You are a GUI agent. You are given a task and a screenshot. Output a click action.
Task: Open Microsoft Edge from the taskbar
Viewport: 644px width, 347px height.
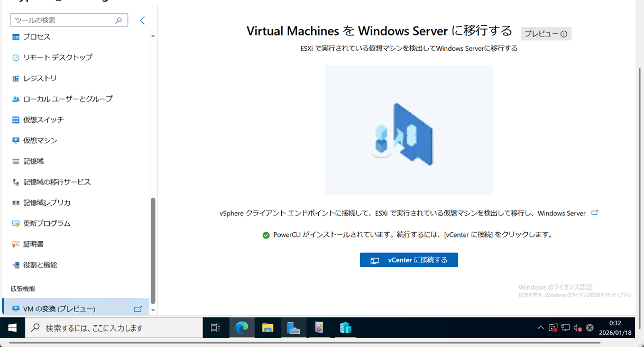point(242,328)
